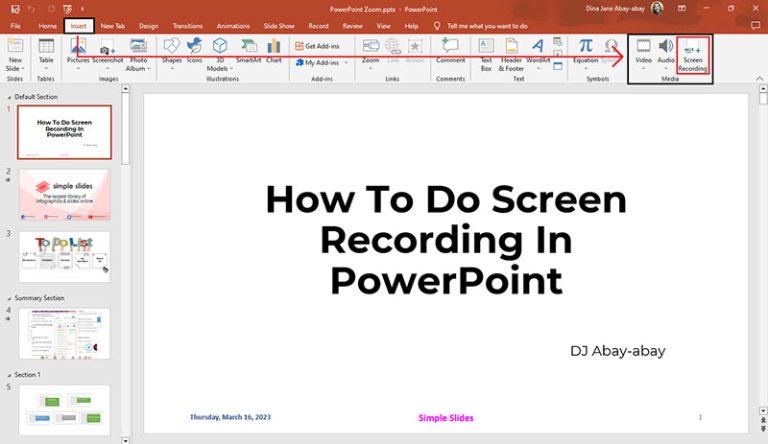The width and height of the screenshot is (768, 444).
Task: Collapse the Summary Section
Action: [9, 298]
